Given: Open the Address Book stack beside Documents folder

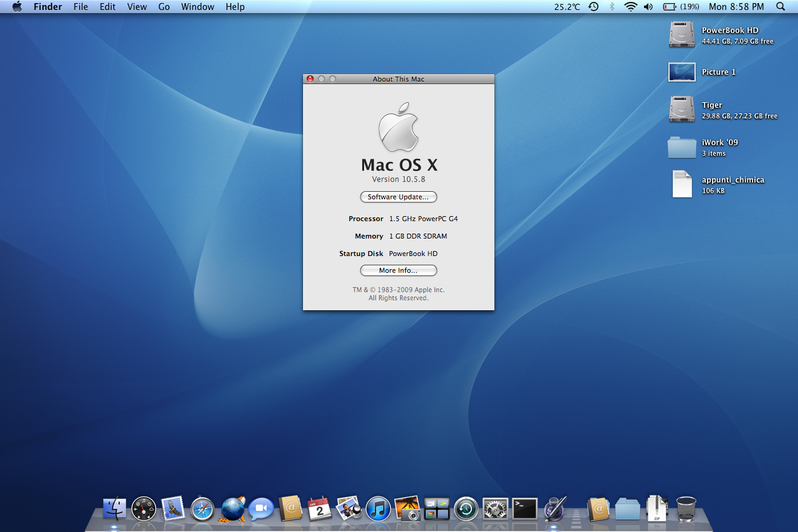Looking at the screenshot, I should point(598,509).
